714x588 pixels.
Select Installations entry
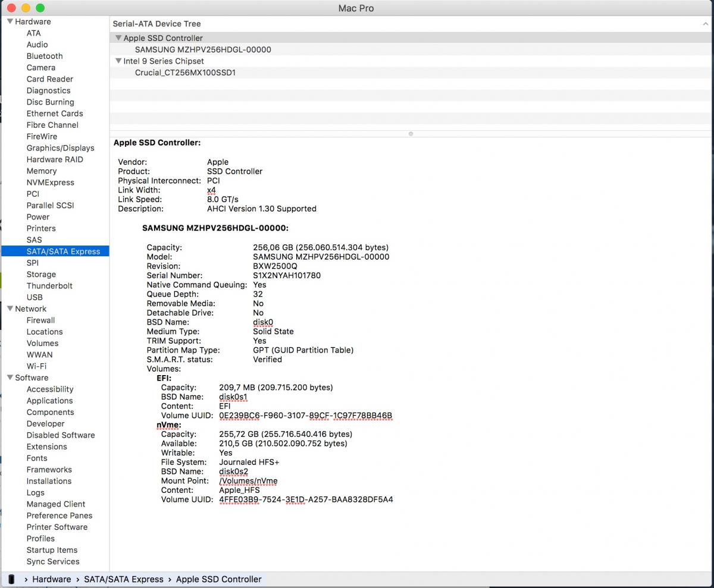coord(49,481)
